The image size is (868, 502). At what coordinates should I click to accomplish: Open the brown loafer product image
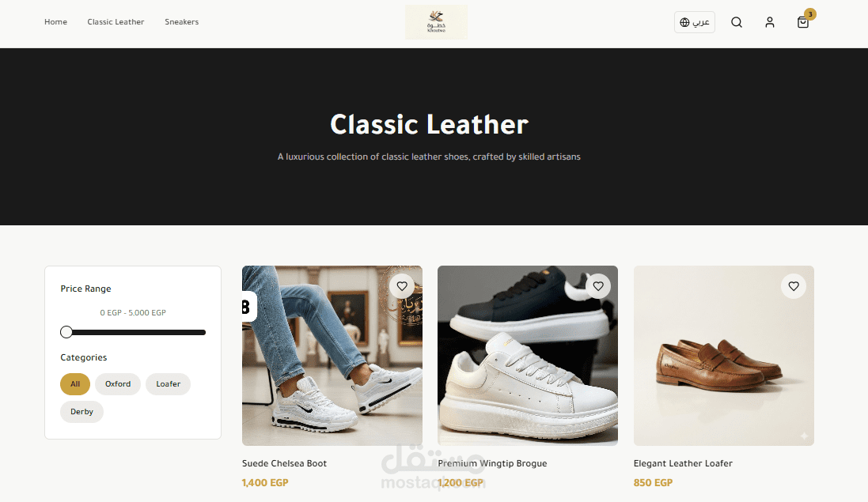pyautogui.click(x=723, y=356)
